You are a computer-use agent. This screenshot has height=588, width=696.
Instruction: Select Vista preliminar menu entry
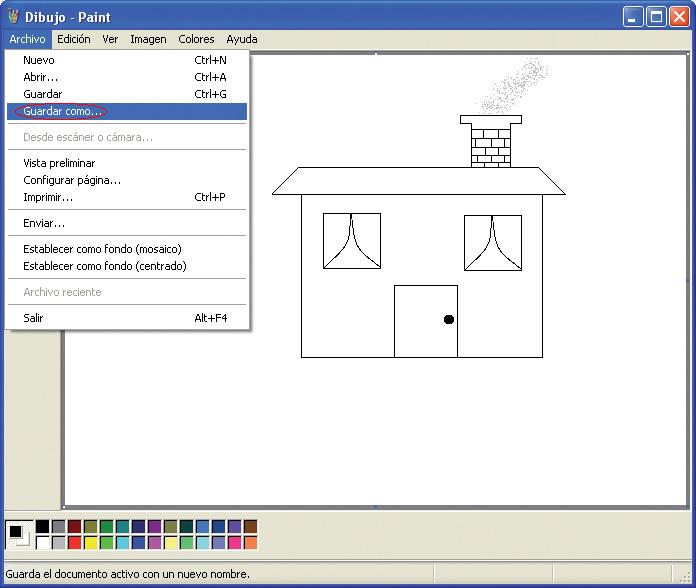[x=127, y=163]
